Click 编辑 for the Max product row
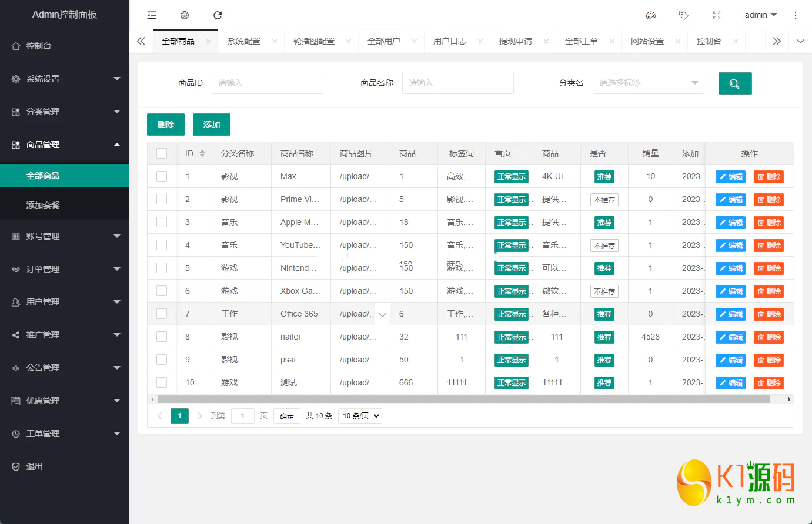 coord(730,177)
